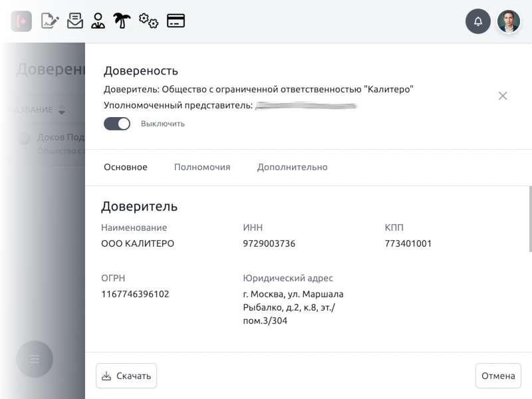532x399 pixels.
Task: Click the panel vertical scrollbar
Action: pos(530,219)
